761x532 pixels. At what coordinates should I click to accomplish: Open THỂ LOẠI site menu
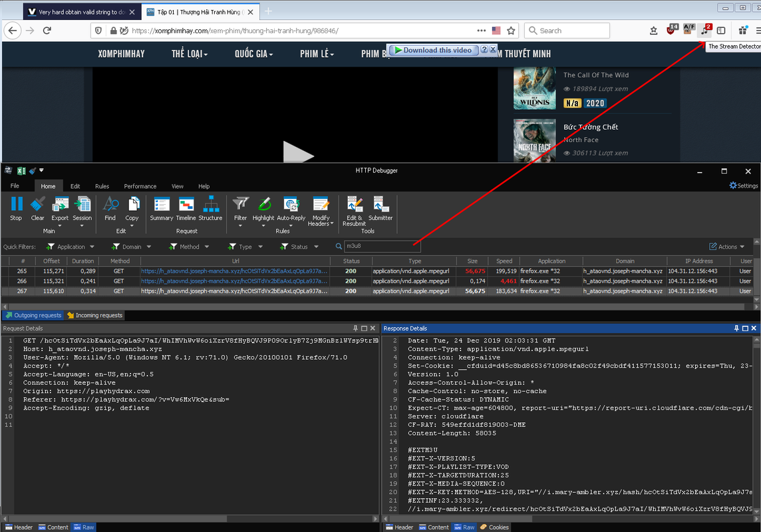[190, 54]
